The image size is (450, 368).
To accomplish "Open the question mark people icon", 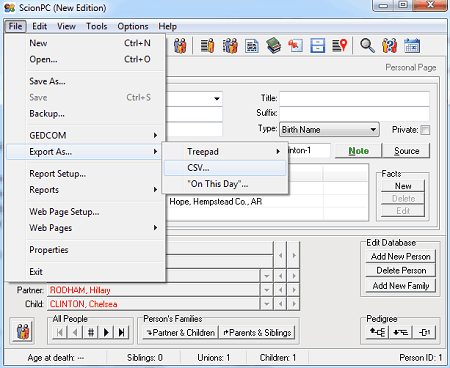I will (389, 45).
